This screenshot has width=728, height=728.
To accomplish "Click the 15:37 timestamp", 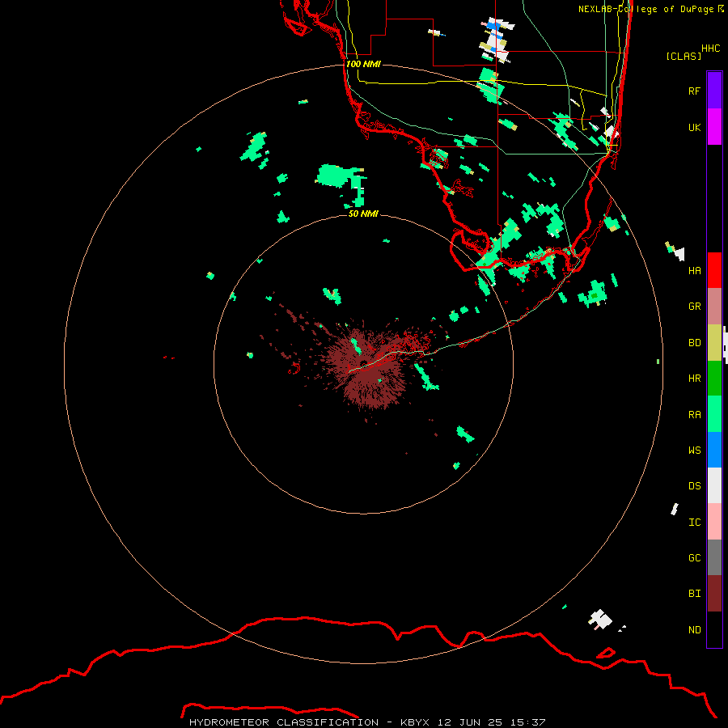I will pos(528,722).
